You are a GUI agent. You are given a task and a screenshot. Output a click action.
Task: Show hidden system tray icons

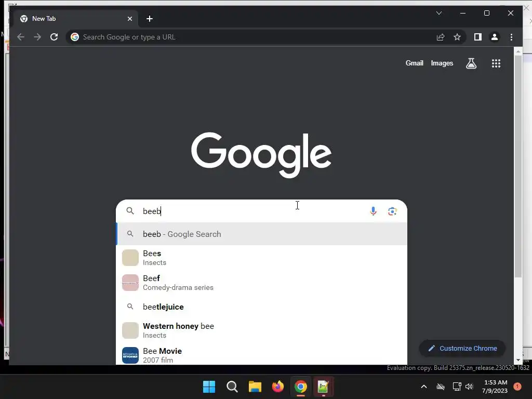pyautogui.click(x=424, y=387)
